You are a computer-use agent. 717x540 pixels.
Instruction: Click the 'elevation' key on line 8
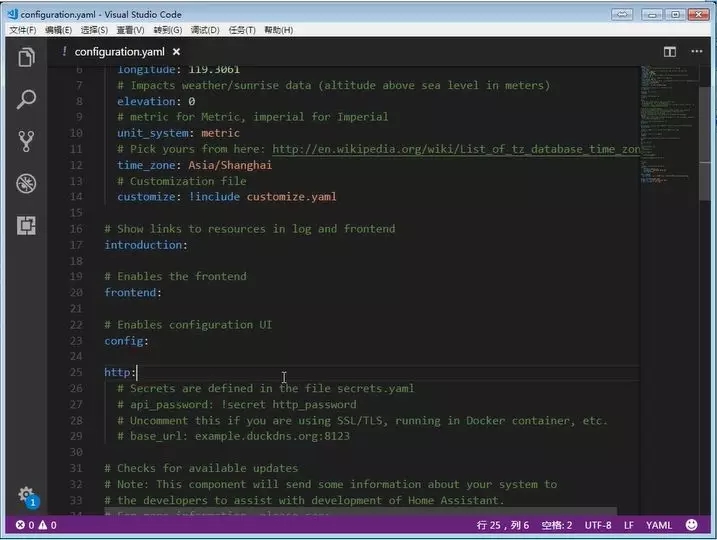[x=146, y=102]
